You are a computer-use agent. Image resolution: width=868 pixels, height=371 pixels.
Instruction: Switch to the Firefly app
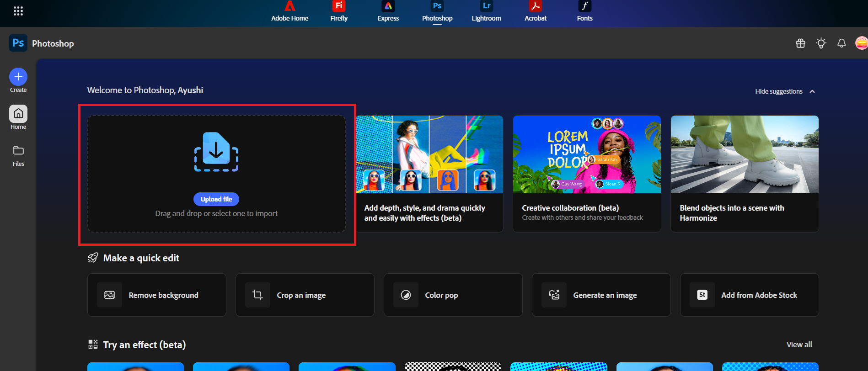(339, 11)
